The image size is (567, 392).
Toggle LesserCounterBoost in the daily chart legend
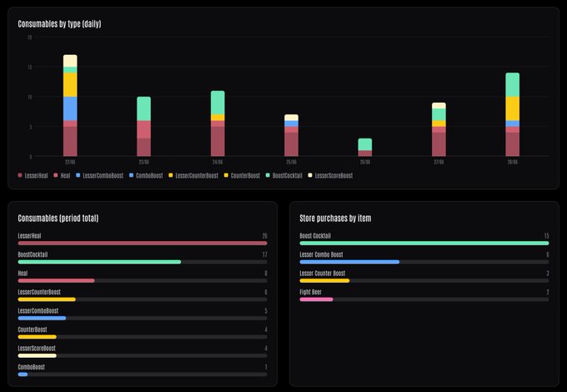[x=193, y=176]
